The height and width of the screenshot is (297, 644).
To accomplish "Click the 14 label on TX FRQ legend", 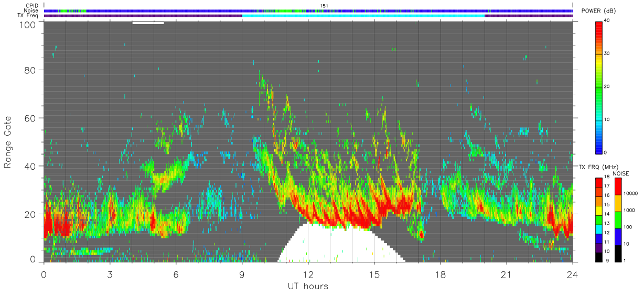I will coord(607,214).
